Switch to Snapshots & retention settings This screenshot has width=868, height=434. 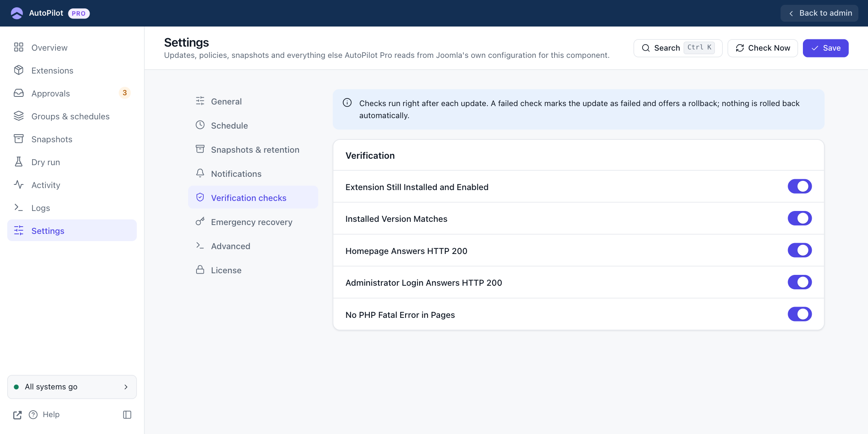coord(253,149)
